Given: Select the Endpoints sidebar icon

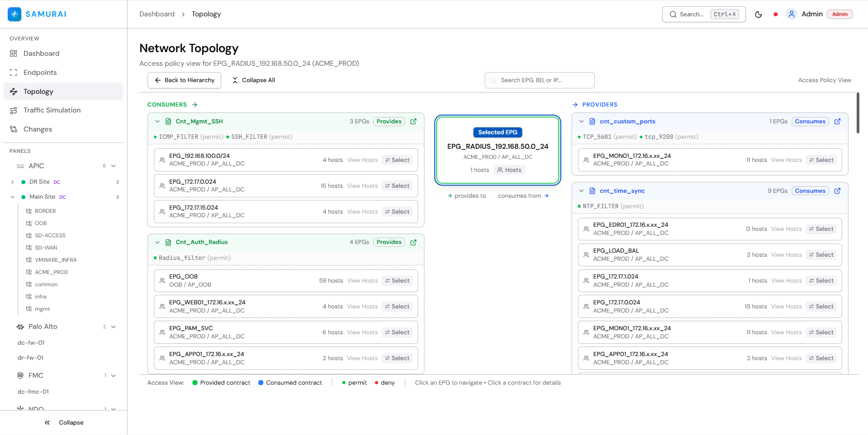Looking at the screenshot, I should click(14, 72).
